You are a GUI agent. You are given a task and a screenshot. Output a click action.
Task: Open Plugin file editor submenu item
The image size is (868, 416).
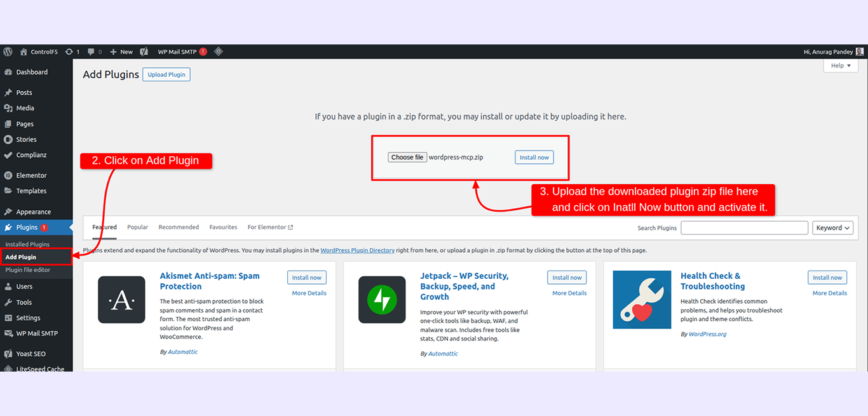27,270
